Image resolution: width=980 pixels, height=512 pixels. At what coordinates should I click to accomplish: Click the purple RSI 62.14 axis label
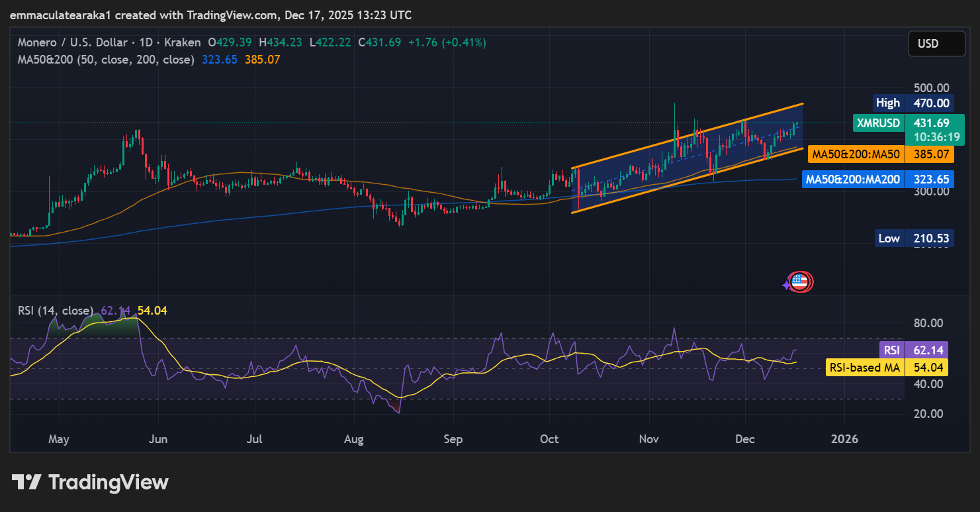pyautogui.click(x=913, y=350)
